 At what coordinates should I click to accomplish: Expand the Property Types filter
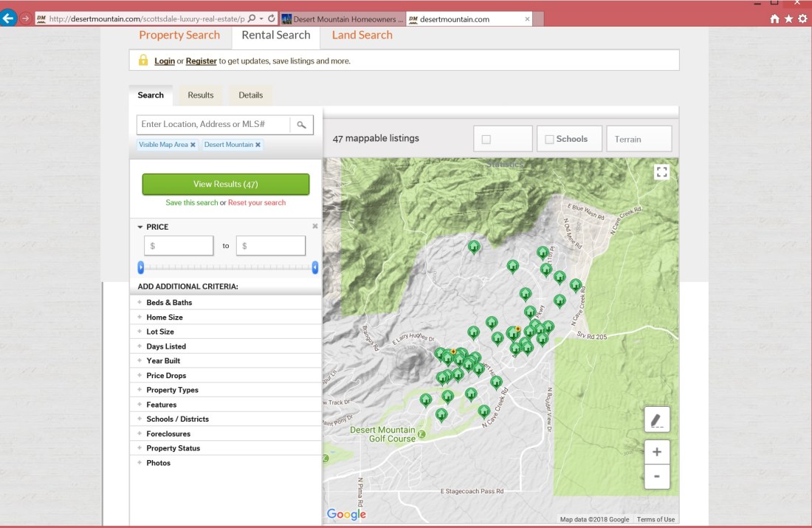[172, 390]
